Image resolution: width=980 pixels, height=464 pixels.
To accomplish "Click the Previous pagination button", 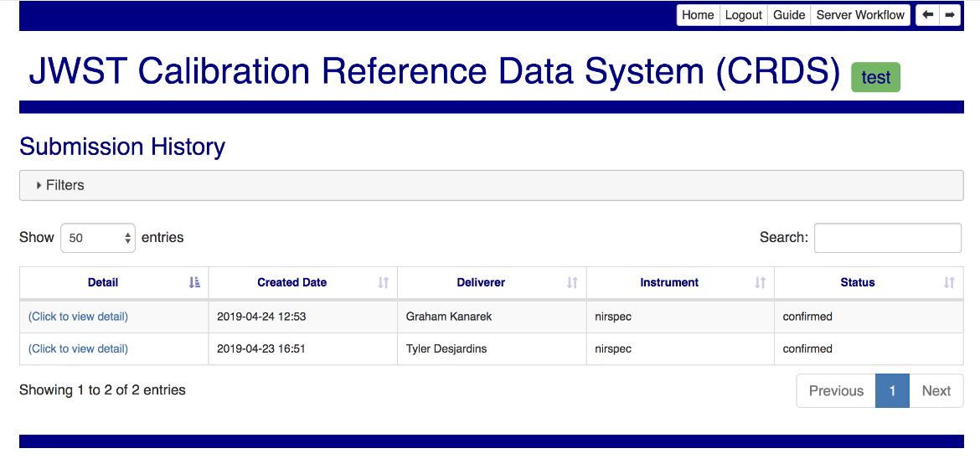I will pos(836,391).
